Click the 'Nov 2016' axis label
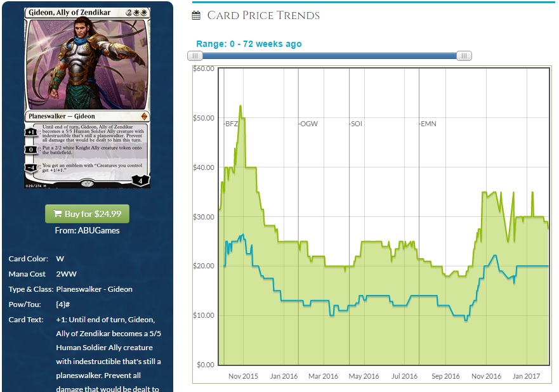This screenshot has width=559, height=392. [486, 376]
